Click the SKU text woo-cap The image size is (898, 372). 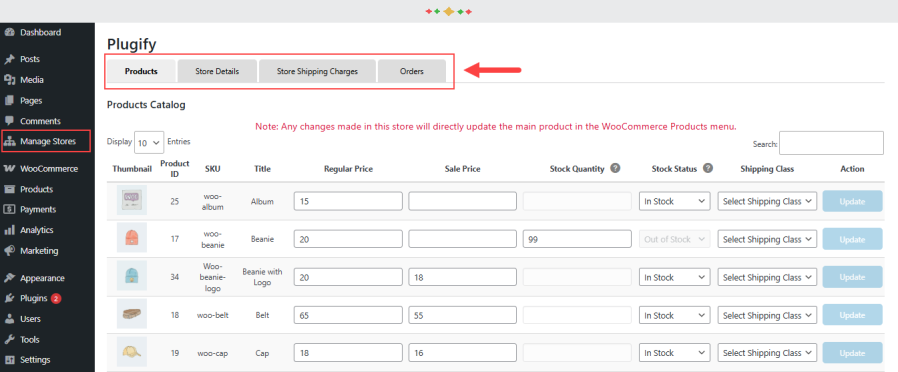[212, 353]
